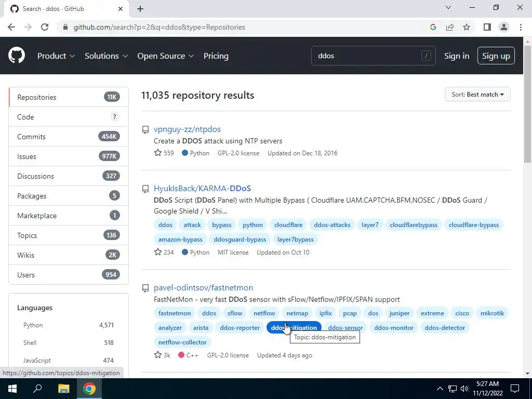Screen dimensions: 532x399
Task: Bookmark this page with the star icon
Action: [467, 27]
